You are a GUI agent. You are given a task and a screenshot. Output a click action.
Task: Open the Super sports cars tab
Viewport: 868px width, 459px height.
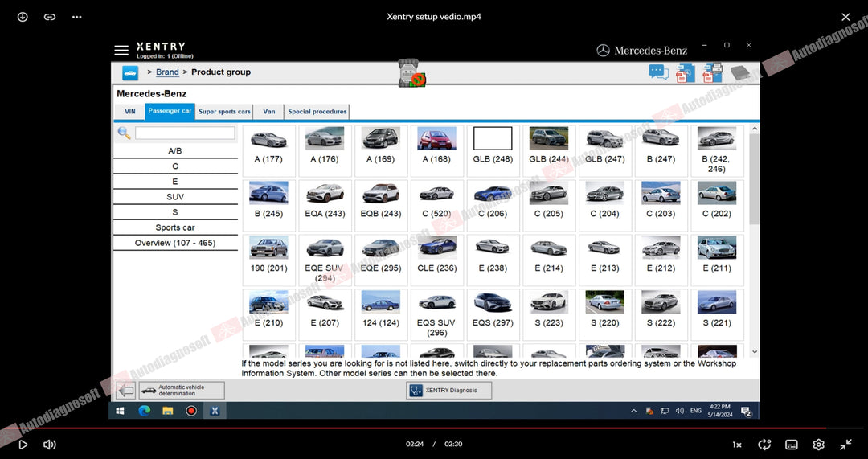224,111
